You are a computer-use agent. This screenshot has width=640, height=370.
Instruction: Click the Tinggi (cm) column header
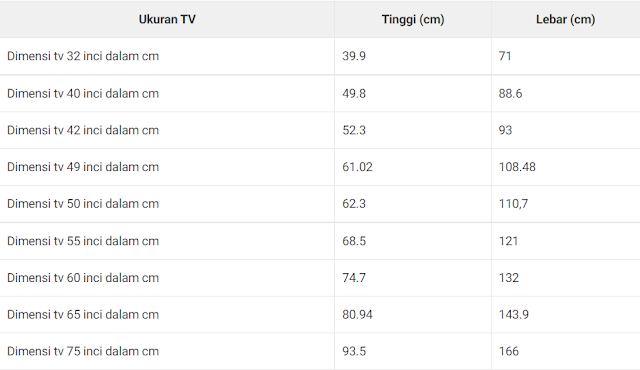click(413, 19)
